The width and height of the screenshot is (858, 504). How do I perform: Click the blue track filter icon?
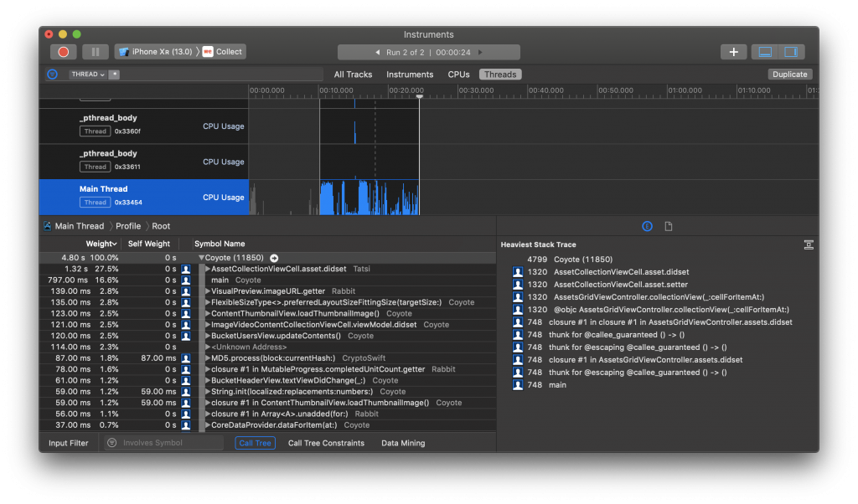(52, 75)
